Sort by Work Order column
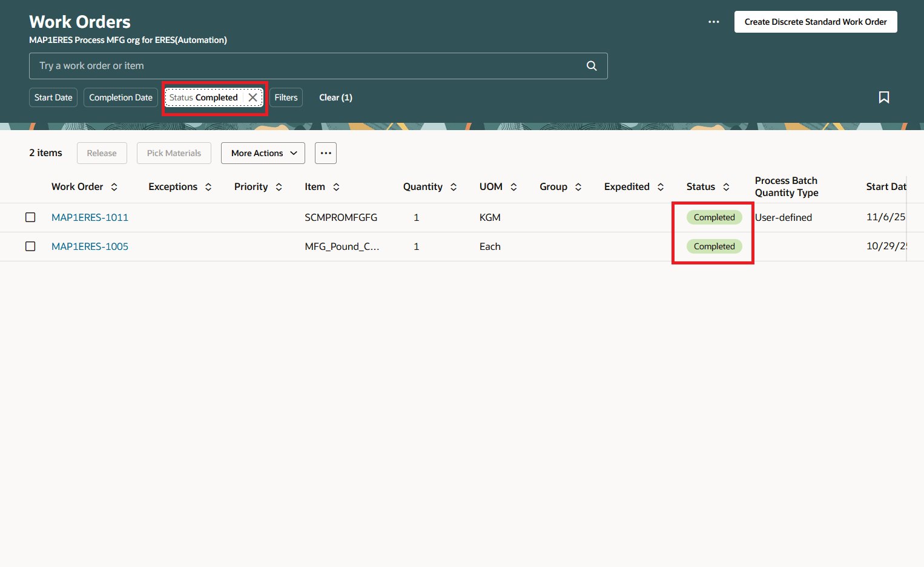The height and width of the screenshot is (567, 924). pos(114,187)
